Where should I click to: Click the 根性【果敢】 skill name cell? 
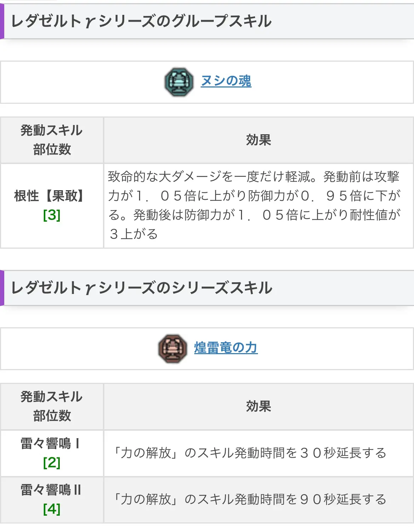pos(52,206)
